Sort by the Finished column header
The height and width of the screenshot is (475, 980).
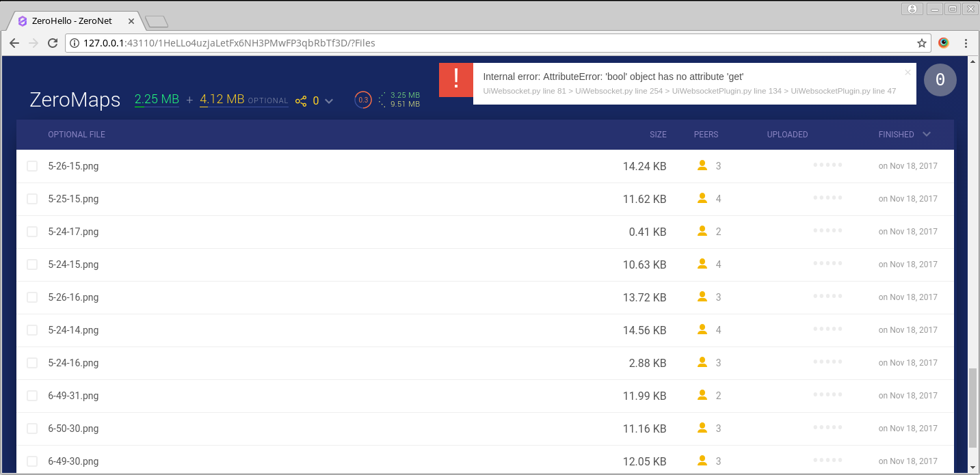coord(897,135)
